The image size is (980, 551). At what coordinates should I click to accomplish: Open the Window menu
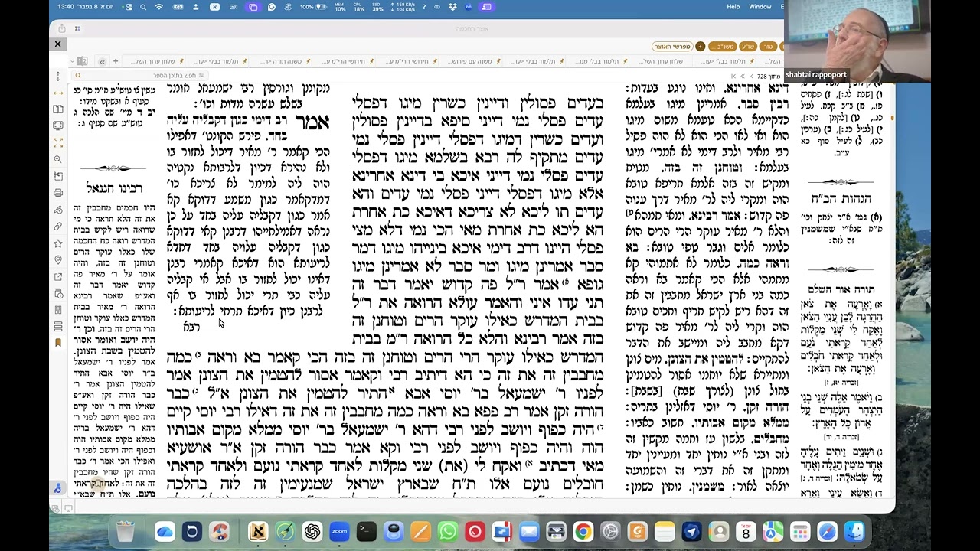click(x=760, y=6)
